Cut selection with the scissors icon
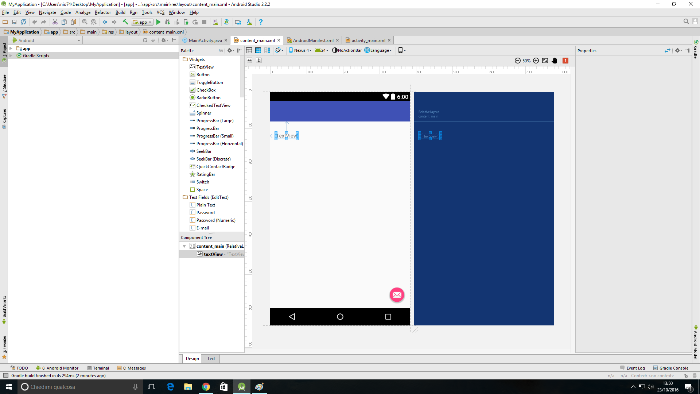The image size is (700, 394). pos(55,22)
